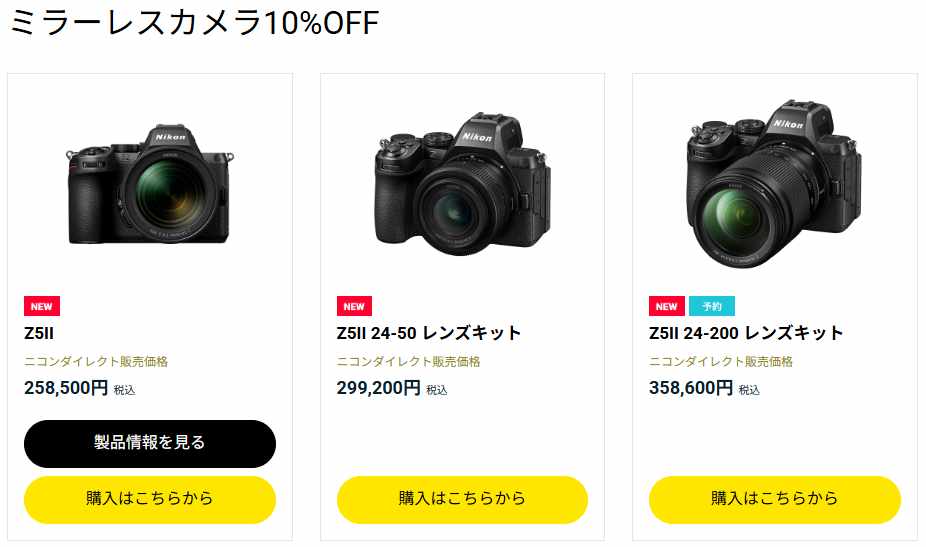Click the Z5II 24-200 lens kit image

click(774, 184)
